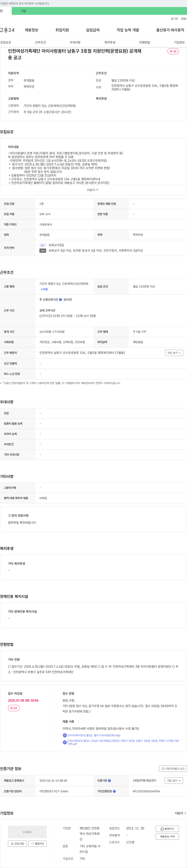Download the 기타서류양식 pdf attachment
This screenshot has height=868, width=187.
click(123, 742)
